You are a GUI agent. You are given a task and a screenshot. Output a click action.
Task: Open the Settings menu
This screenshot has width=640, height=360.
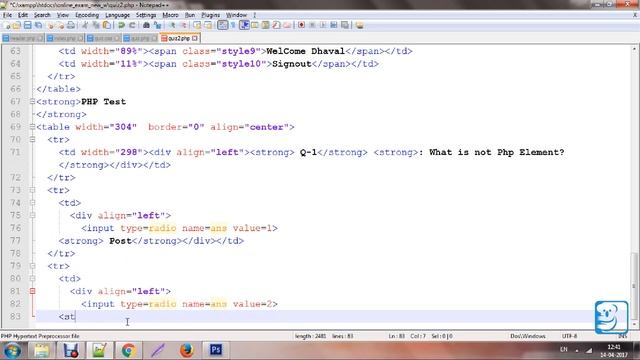click(146, 15)
